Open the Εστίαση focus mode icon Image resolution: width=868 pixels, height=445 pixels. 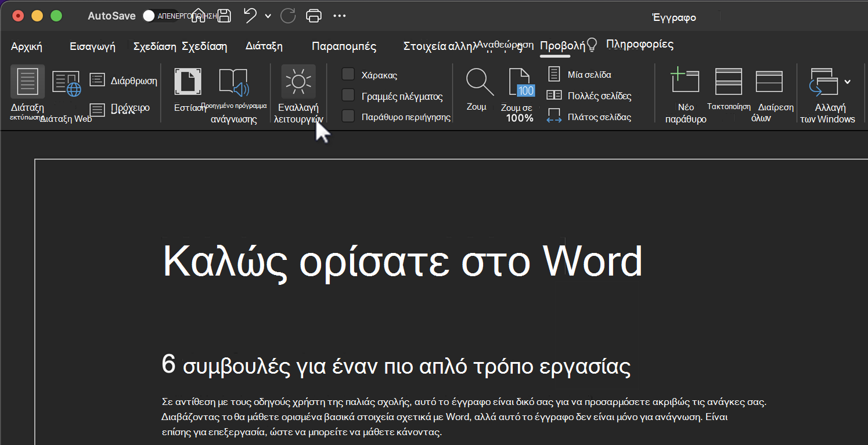click(188, 81)
